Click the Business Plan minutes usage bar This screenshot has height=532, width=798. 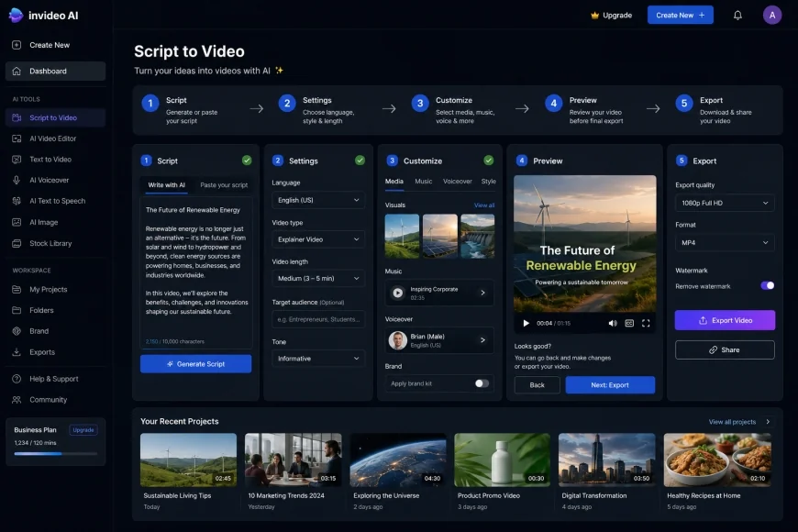point(55,453)
